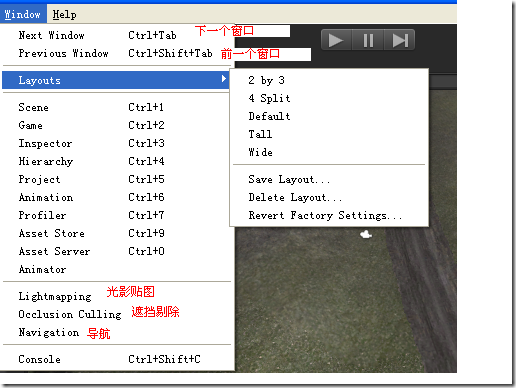Choose the 4 Split layout
Image resolution: width=516 pixels, height=388 pixels.
(x=329, y=98)
